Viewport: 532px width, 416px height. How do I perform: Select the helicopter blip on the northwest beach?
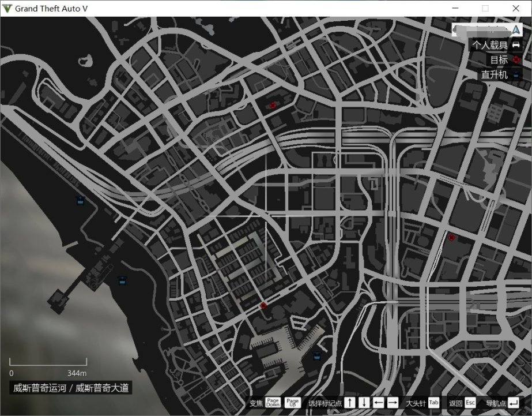[80, 200]
